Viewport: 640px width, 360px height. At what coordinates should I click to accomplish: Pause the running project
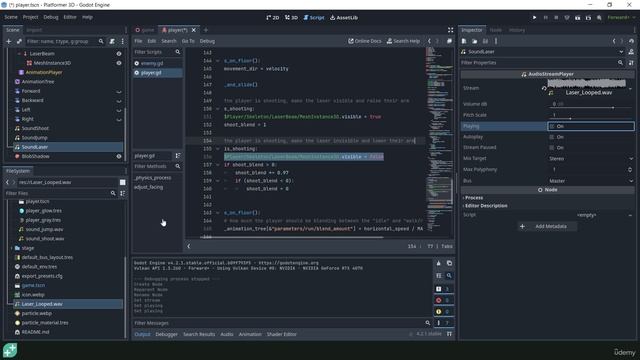(545, 18)
